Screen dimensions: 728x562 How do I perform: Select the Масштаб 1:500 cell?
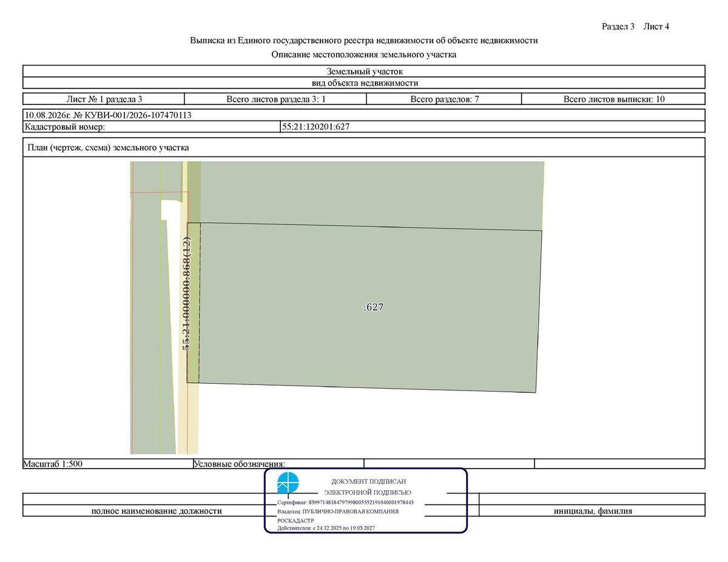click(x=107, y=464)
